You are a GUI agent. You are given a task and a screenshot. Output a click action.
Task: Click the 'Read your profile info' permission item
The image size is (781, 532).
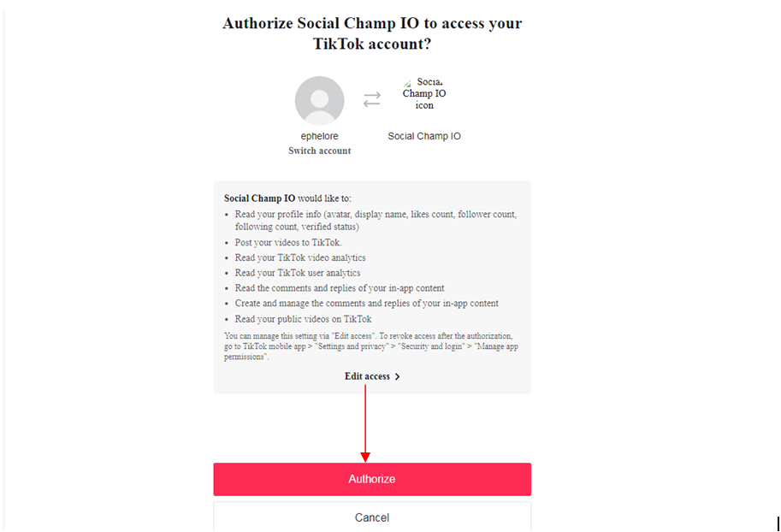(376, 220)
